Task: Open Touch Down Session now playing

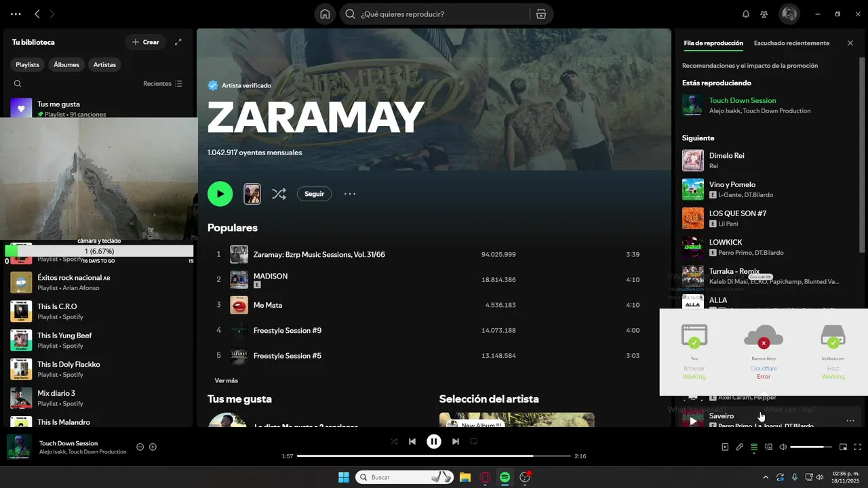Action: [x=68, y=443]
